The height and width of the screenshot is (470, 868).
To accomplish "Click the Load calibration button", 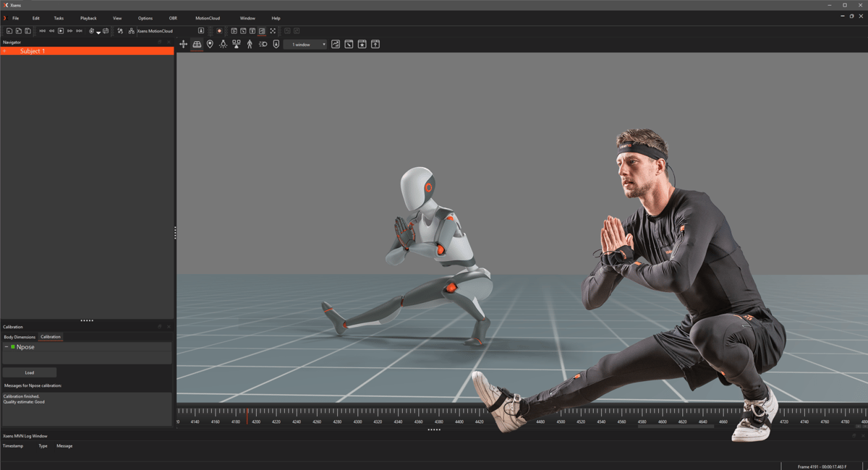I will point(30,372).
